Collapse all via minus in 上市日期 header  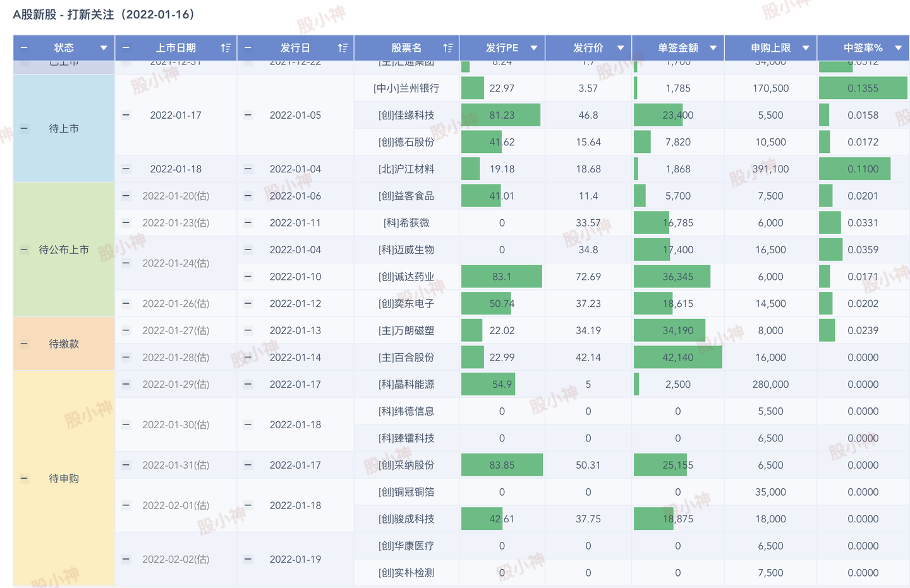click(126, 48)
